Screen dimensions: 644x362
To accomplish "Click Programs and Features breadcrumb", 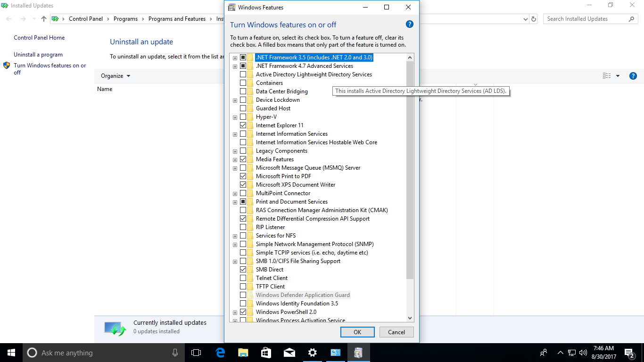I will click(x=177, y=19).
